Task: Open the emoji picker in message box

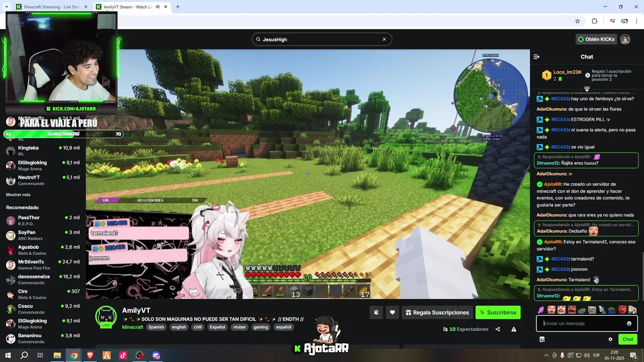Action: pos(629,323)
